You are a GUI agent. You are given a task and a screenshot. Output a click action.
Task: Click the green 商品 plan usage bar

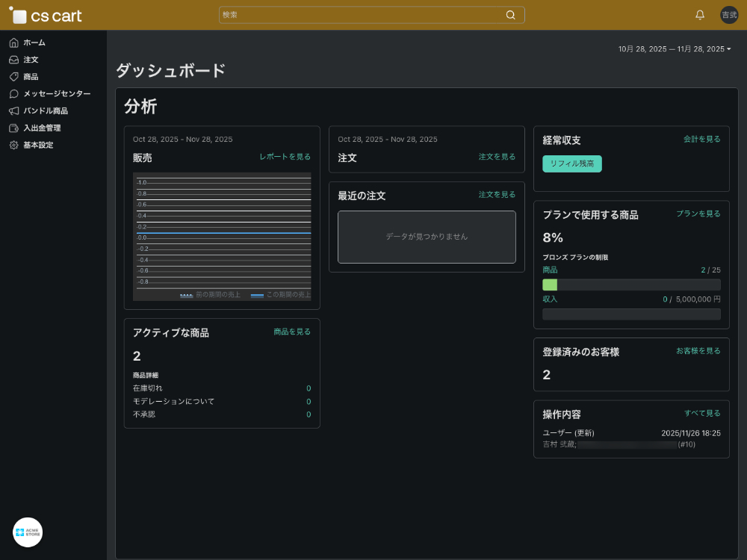pyautogui.click(x=551, y=284)
